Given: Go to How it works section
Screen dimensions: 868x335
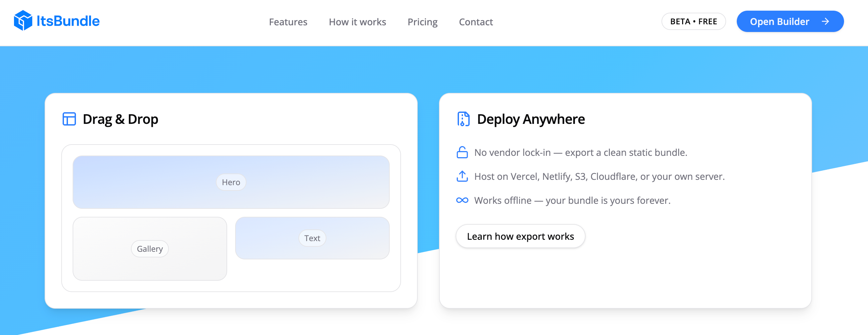Looking at the screenshot, I should (x=357, y=22).
